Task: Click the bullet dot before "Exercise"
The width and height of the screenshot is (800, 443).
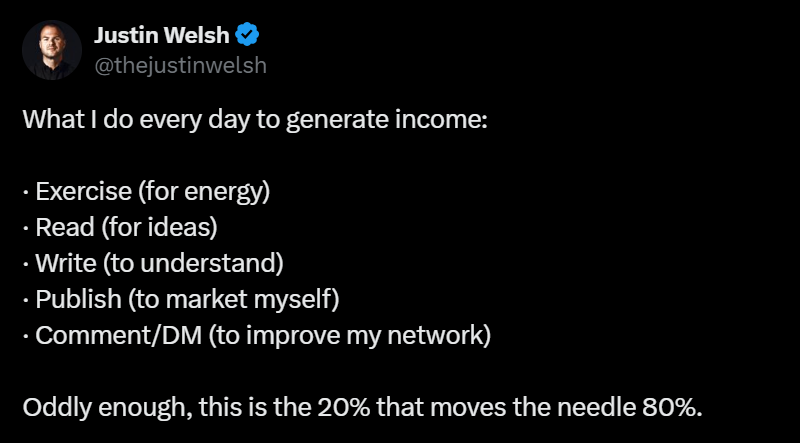Action: (26, 193)
